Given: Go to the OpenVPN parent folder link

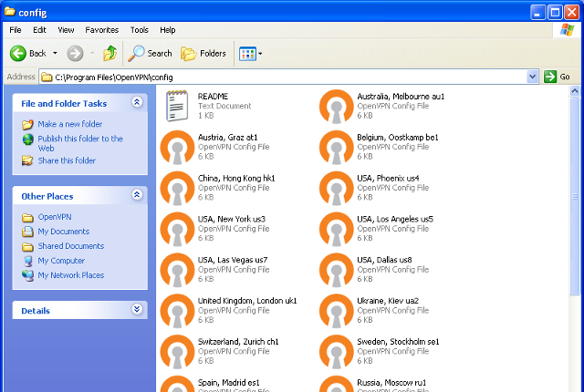Looking at the screenshot, I should [x=55, y=217].
